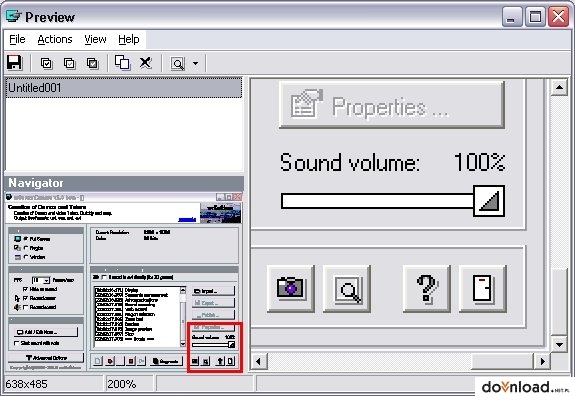Open the Actions menu
This screenshot has height=396, width=575.
(55, 39)
